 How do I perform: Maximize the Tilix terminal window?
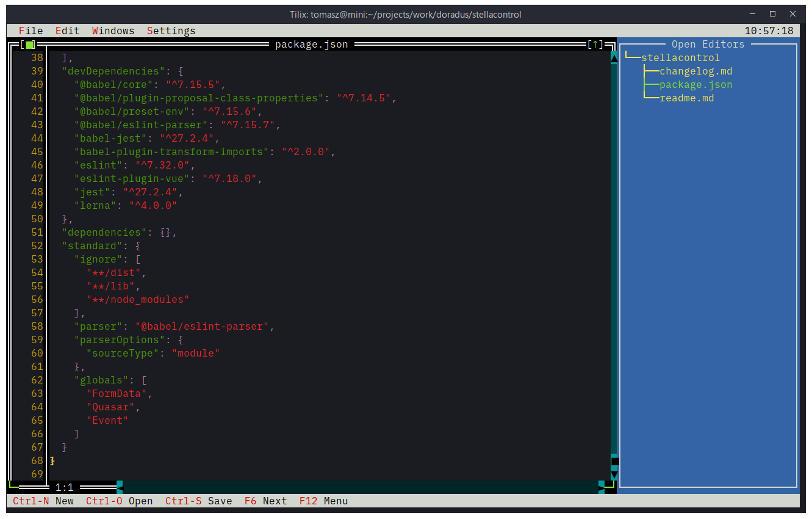772,14
